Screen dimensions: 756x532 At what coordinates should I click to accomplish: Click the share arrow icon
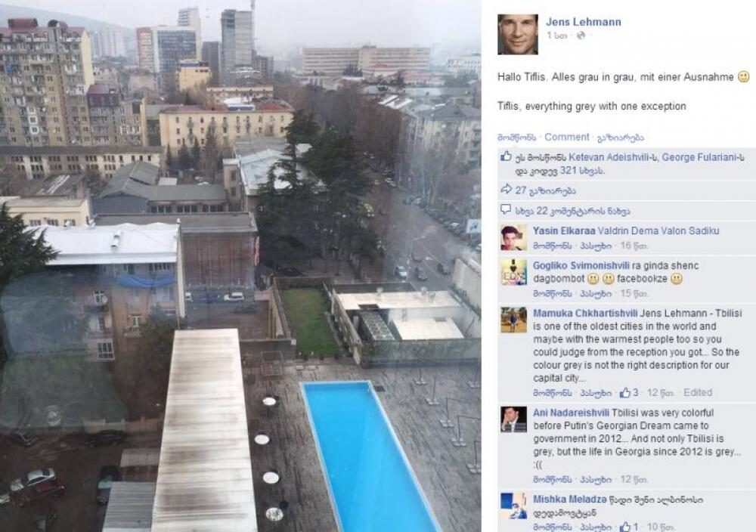tap(506, 190)
